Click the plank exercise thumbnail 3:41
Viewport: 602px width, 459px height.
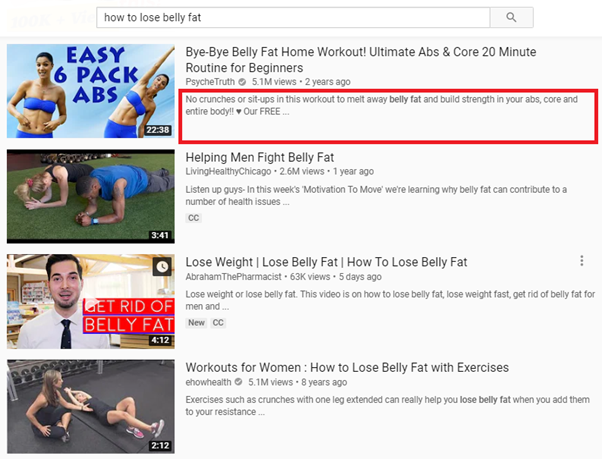(91, 196)
